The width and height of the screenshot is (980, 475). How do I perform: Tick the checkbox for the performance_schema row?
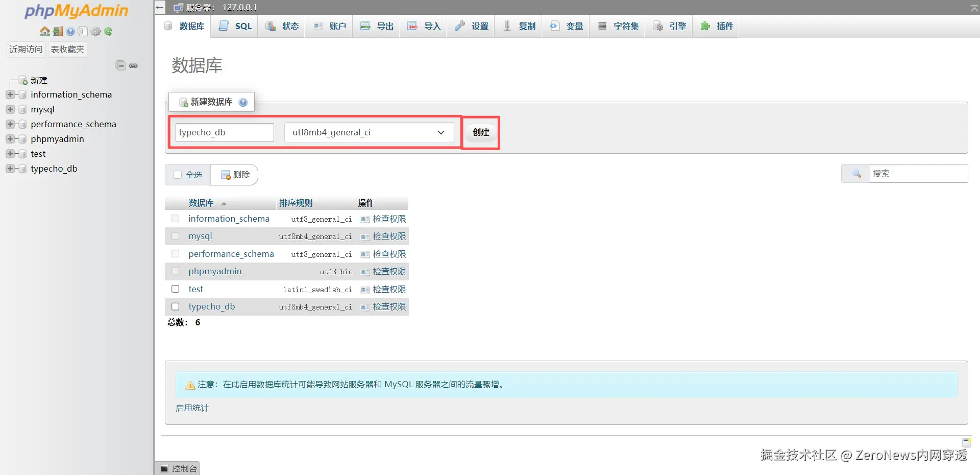[x=176, y=254]
